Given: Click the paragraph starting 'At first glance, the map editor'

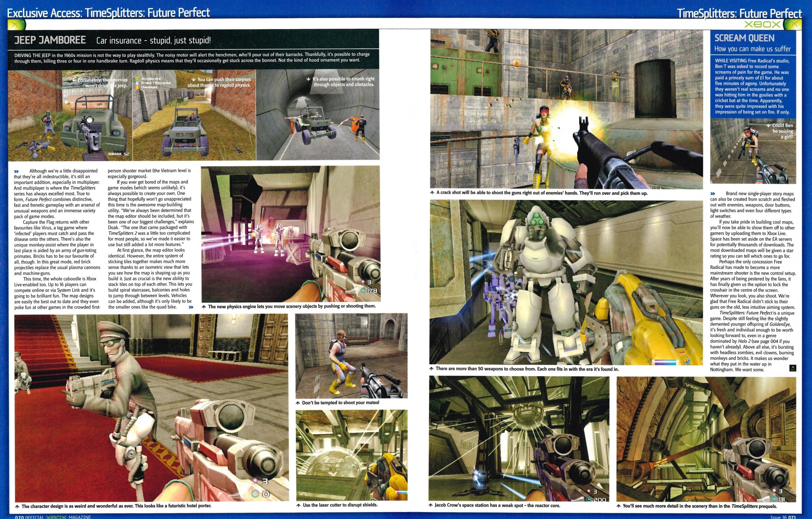Looking at the screenshot, I should (150, 278).
